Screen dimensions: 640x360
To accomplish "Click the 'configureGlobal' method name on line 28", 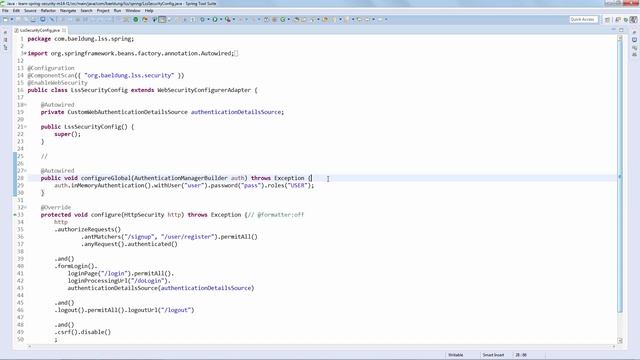I will [x=106, y=178].
